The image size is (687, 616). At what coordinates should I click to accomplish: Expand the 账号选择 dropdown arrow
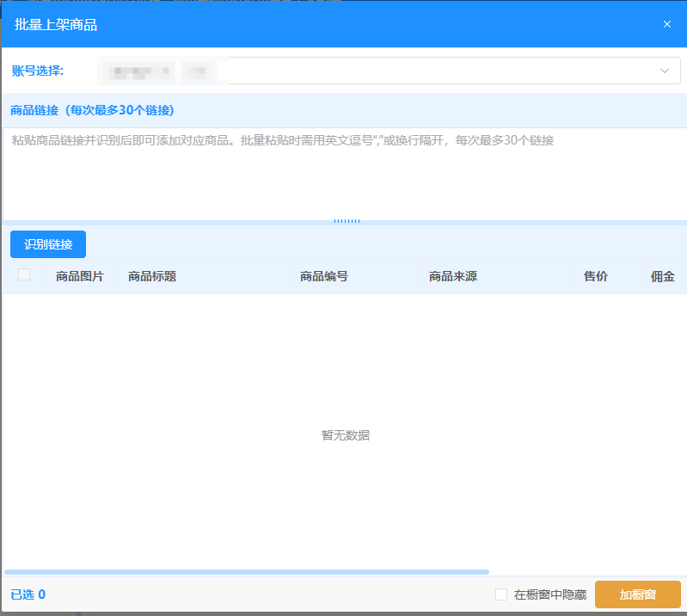664,71
